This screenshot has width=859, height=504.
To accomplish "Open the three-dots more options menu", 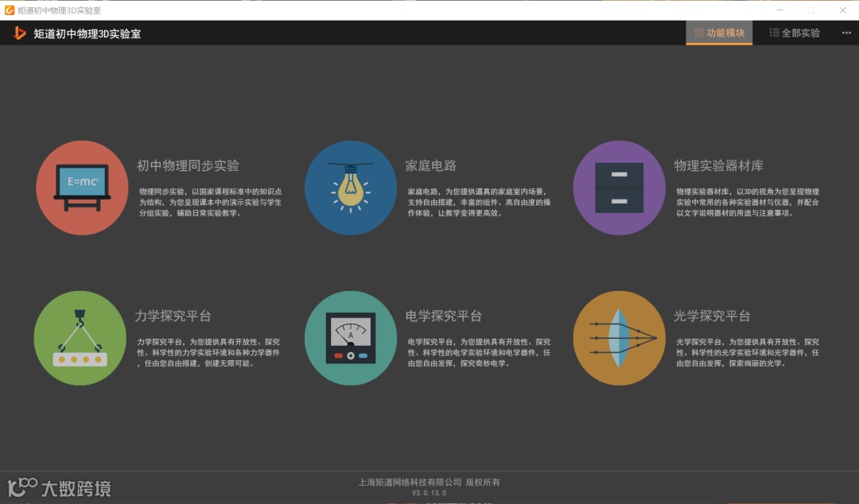I will [845, 33].
